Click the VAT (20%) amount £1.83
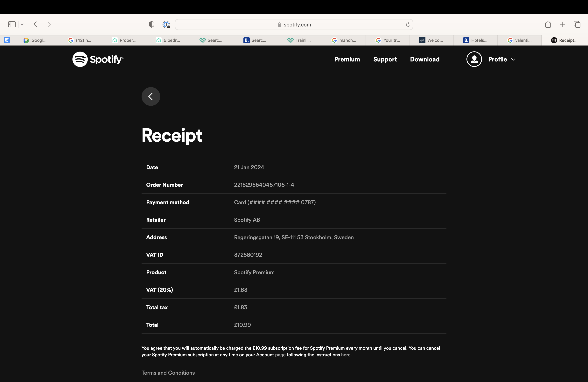Screen dimensions: 588x382 click(241, 290)
